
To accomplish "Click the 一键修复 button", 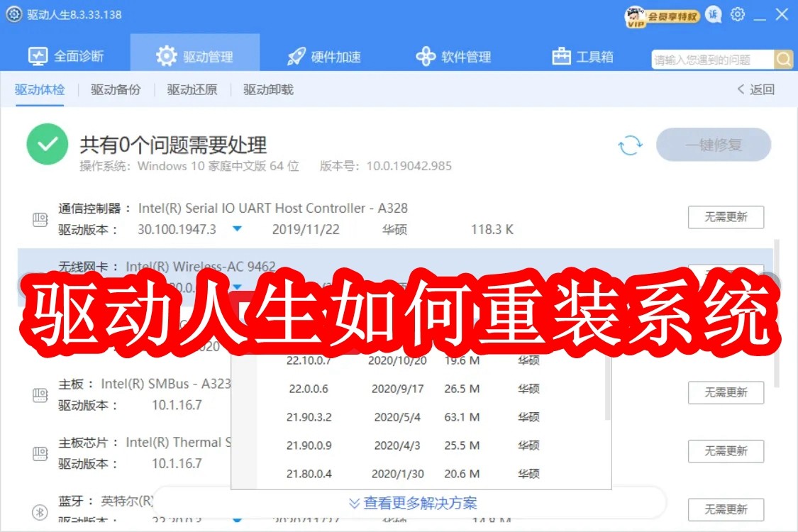I will pos(714,145).
